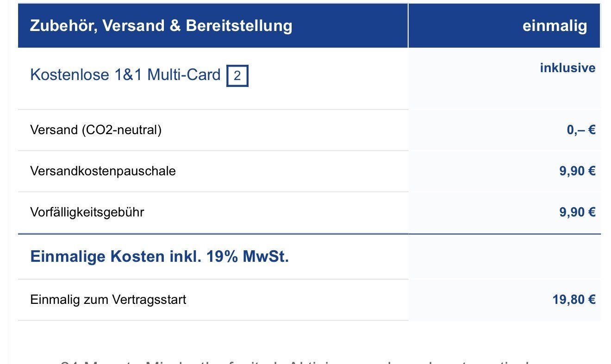Select the Vorfälligkeitsgebühr row label
The width and height of the screenshot is (611, 364).
coord(87,212)
